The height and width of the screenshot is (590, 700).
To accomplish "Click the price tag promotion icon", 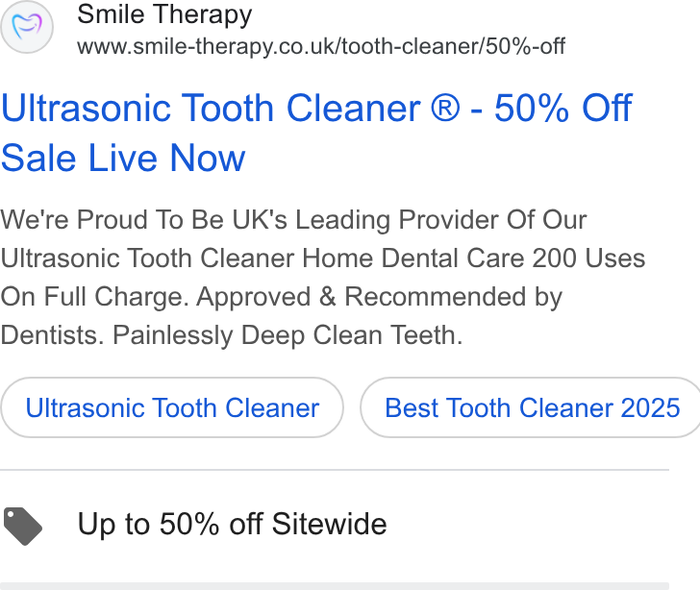I will [x=23, y=526].
